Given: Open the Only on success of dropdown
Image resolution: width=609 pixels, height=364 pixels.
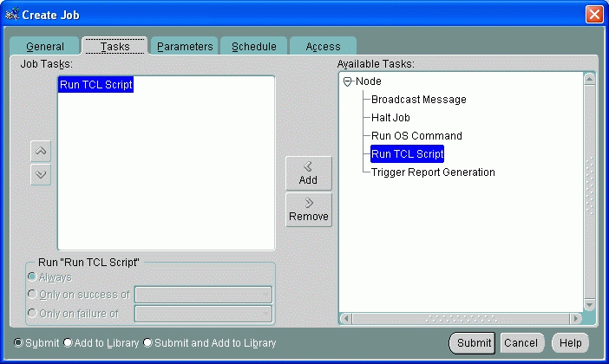Looking at the screenshot, I should tap(203, 295).
